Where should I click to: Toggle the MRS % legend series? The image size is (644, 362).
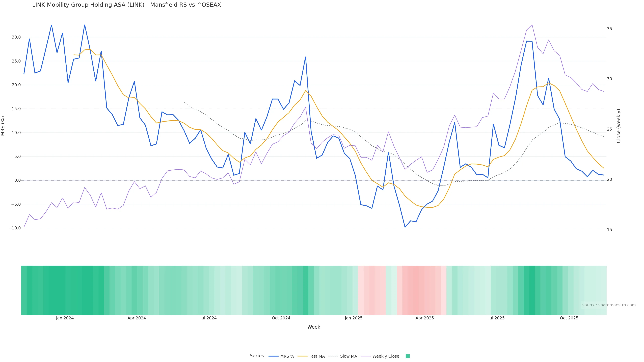pos(287,356)
